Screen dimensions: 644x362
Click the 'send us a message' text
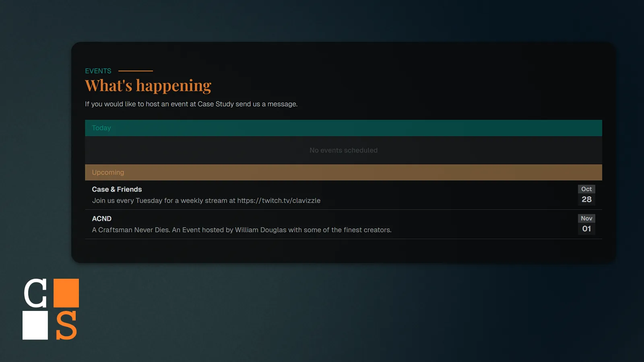coord(266,104)
